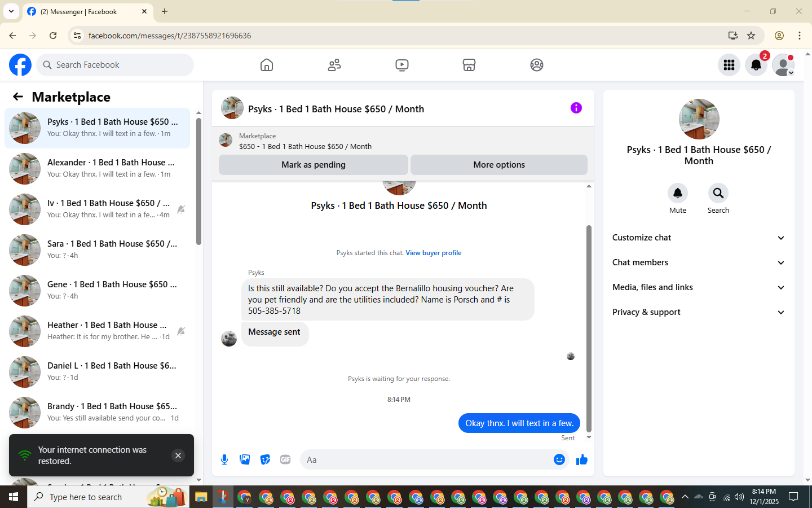
Task: Open conversation information purple icon
Action: pos(576,108)
